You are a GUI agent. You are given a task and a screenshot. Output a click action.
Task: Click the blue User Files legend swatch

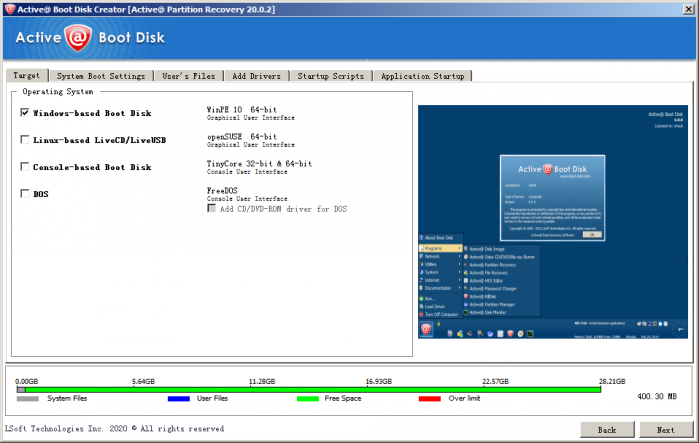click(x=179, y=398)
